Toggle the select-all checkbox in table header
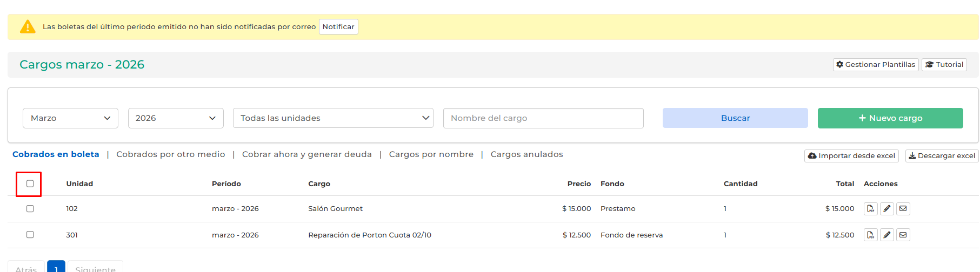The width and height of the screenshot is (980, 272). point(30,184)
